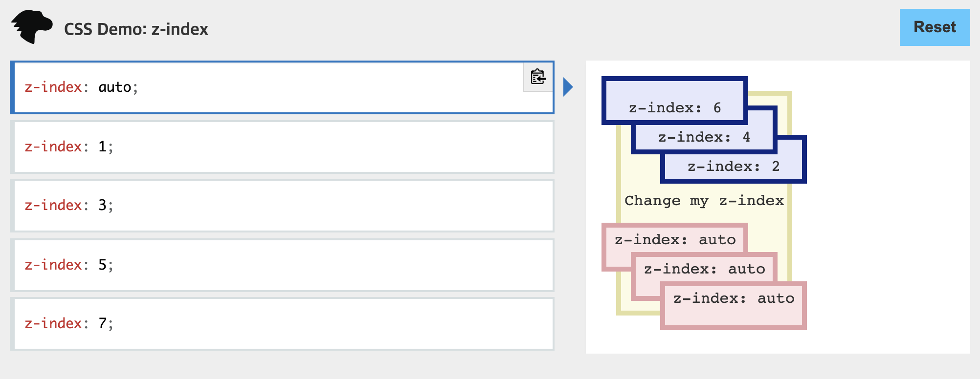Screen dimensions: 980x379
Task: Click the 'Change my z-index' yellow box
Action: (704, 201)
